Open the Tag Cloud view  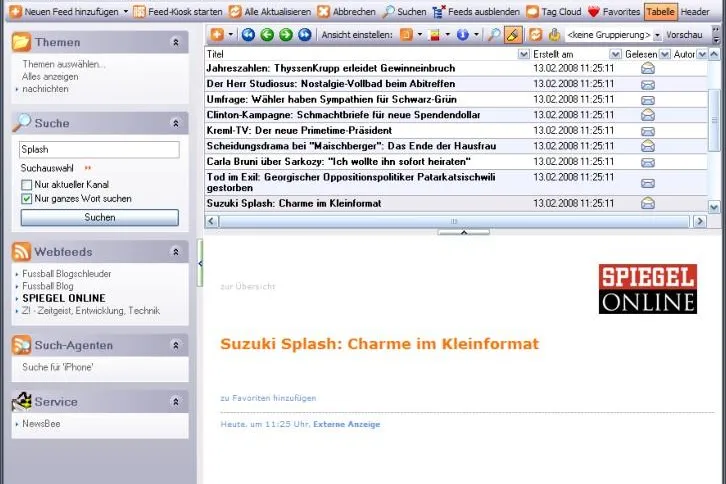point(554,12)
